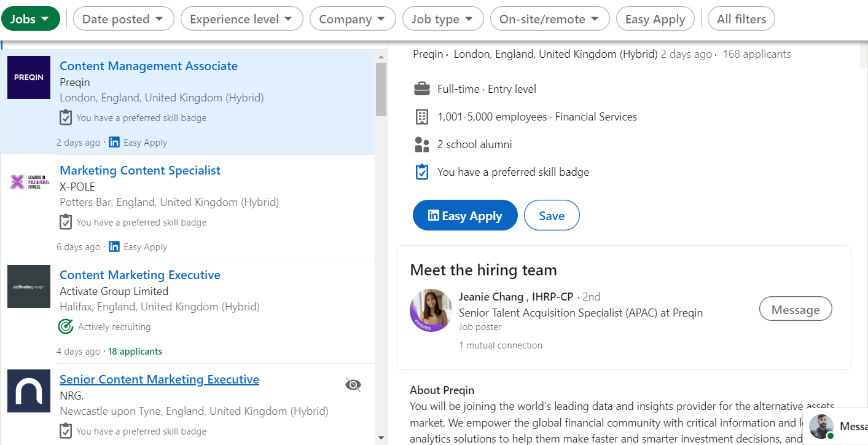868x445 pixels.
Task: Click skill badge icon under Preqin listing
Action: [66, 117]
